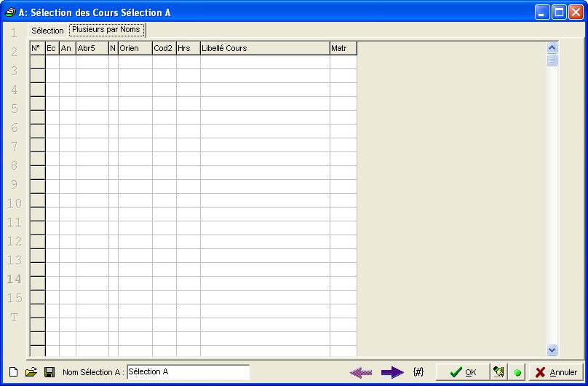Select side number 5
Viewport: 588px width, 386px height.
15,109
